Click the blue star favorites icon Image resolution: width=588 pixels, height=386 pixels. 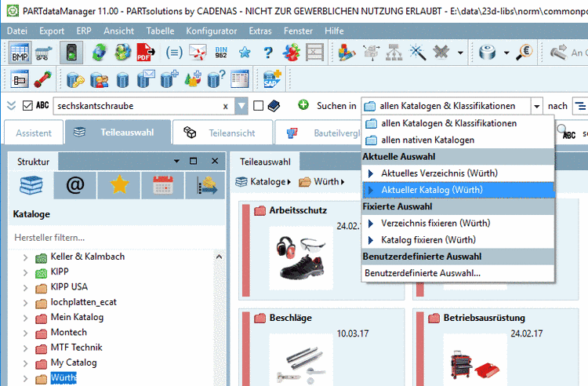pyautogui.click(x=245, y=53)
